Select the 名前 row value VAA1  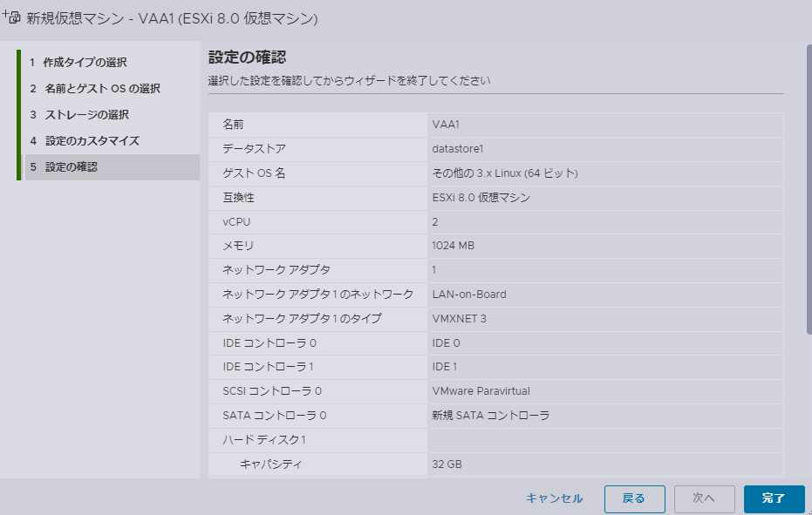[446, 125]
